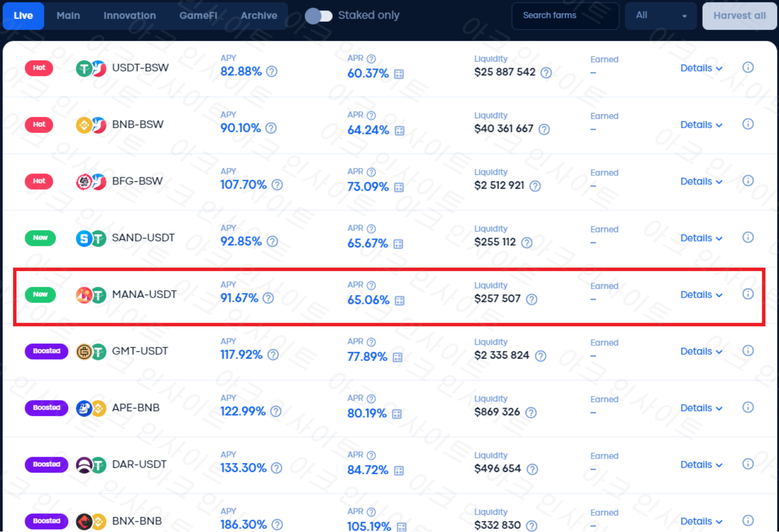
Task: Expand Details for DAR-USDT farm
Action: (701, 465)
